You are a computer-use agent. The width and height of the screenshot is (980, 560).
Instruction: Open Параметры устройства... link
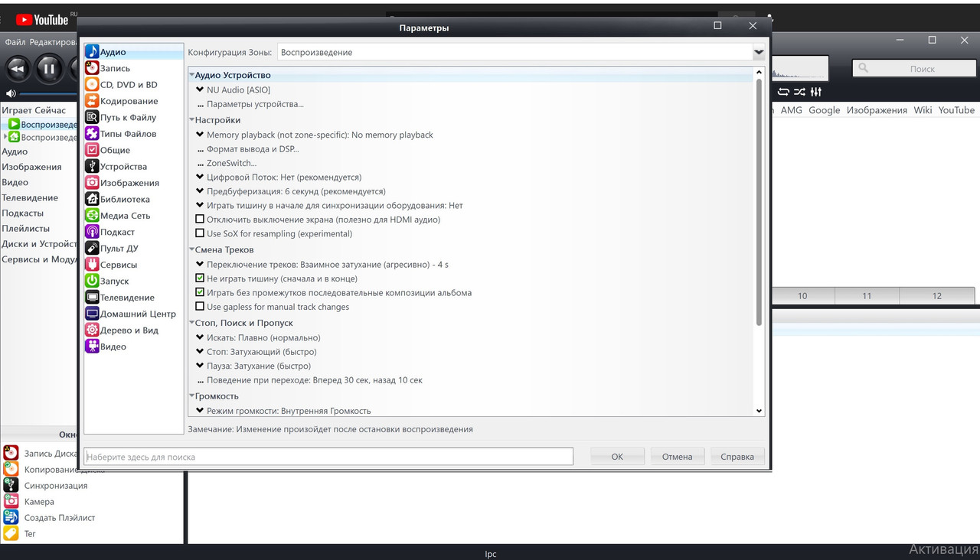255,104
